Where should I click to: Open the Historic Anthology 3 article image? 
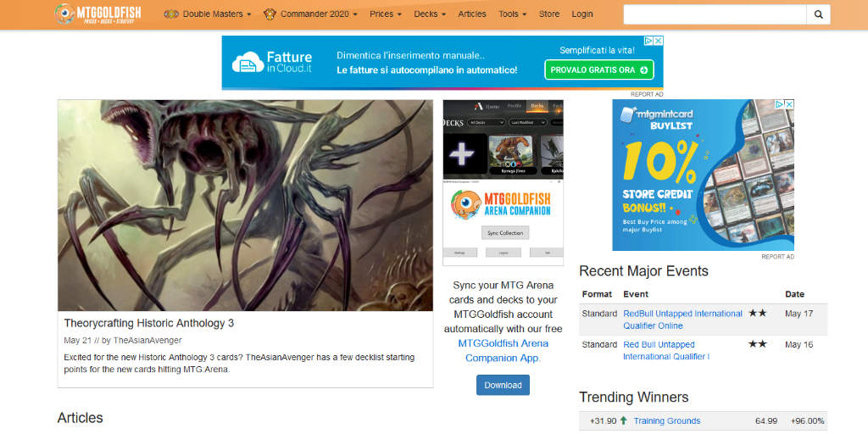245,205
